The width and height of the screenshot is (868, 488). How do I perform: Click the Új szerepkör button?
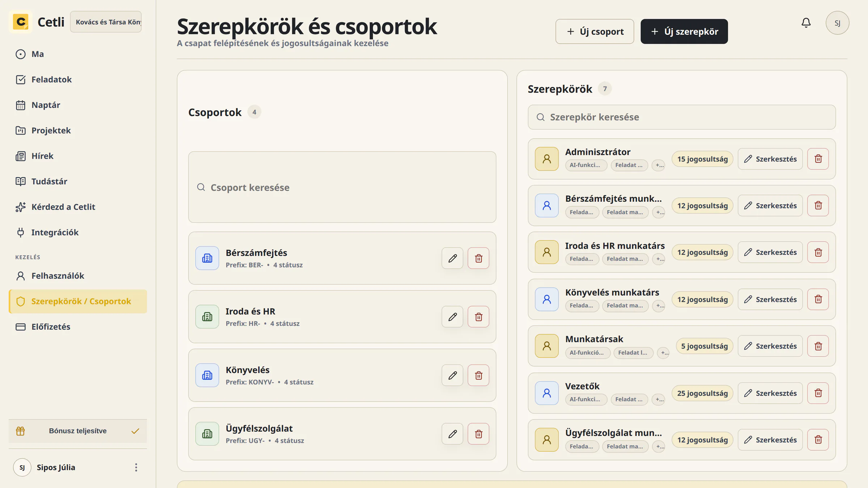684,31
